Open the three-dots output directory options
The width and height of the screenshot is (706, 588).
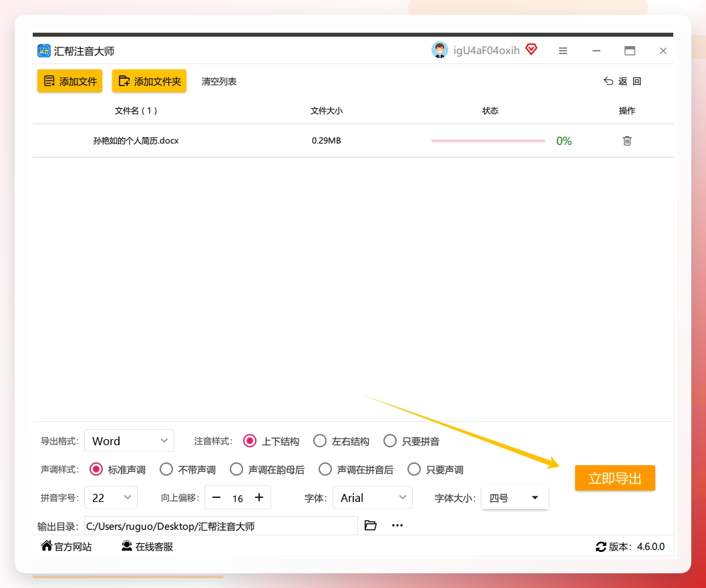pos(397,525)
